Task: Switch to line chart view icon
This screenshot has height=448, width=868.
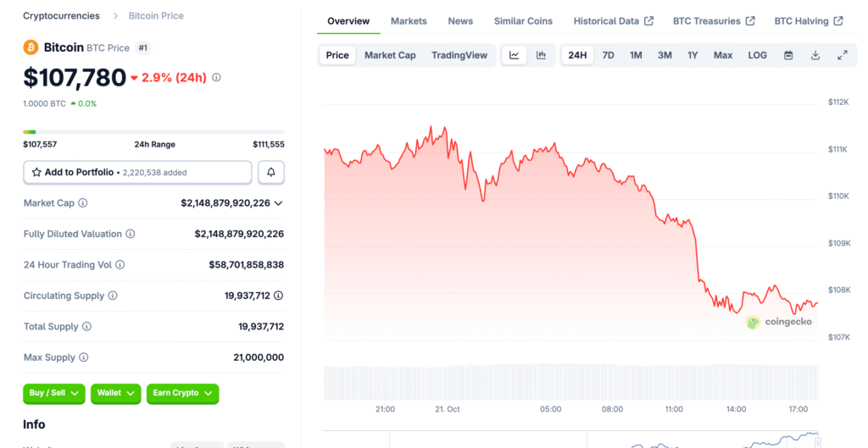Action: point(515,55)
